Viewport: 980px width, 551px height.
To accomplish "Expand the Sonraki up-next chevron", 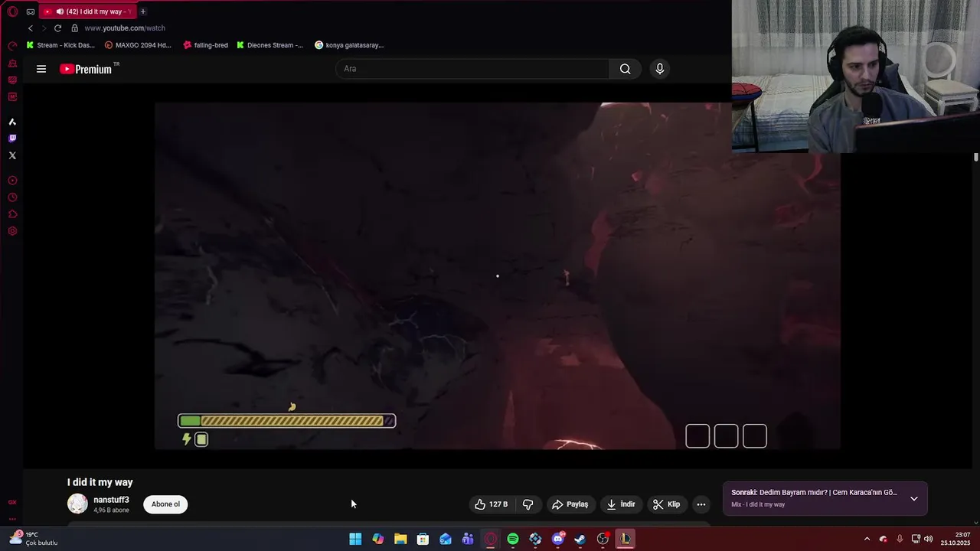I will pos(914,499).
